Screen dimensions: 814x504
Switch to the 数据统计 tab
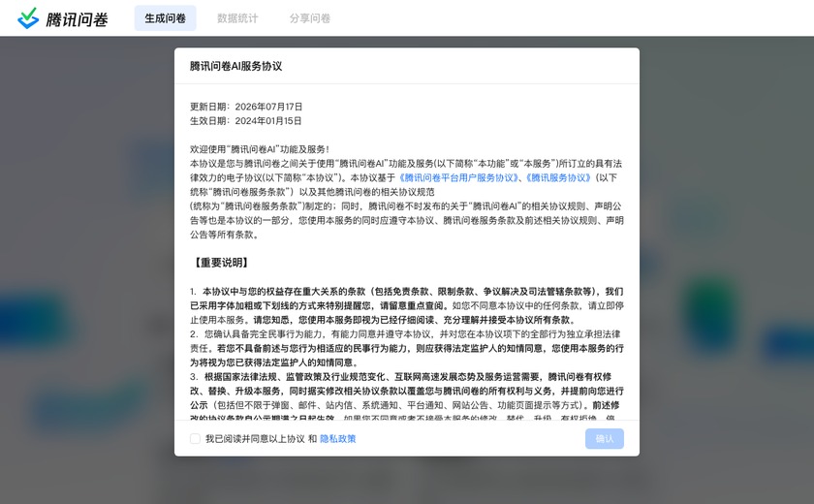click(237, 18)
